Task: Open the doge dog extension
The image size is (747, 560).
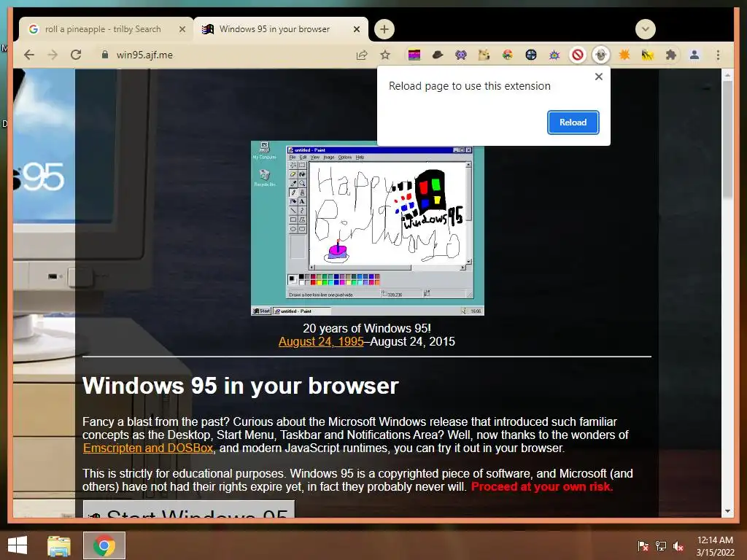Action: [484, 55]
